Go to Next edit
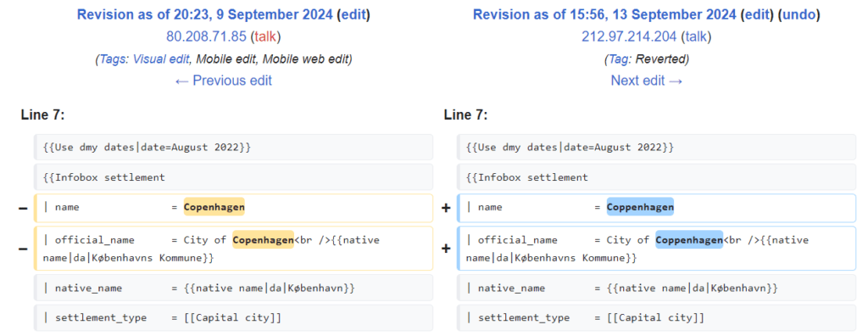This screenshot has width=868, height=336. coord(647,81)
